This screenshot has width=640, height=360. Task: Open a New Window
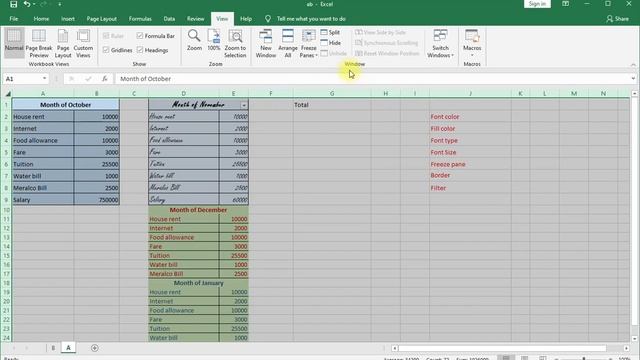coord(266,43)
